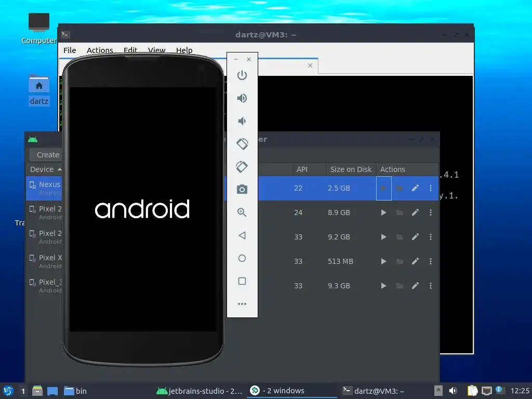Viewport: 532px width, 399px height.
Task: Edit the 9.3 GB device with pencil icon
Action: click(415, 286)
